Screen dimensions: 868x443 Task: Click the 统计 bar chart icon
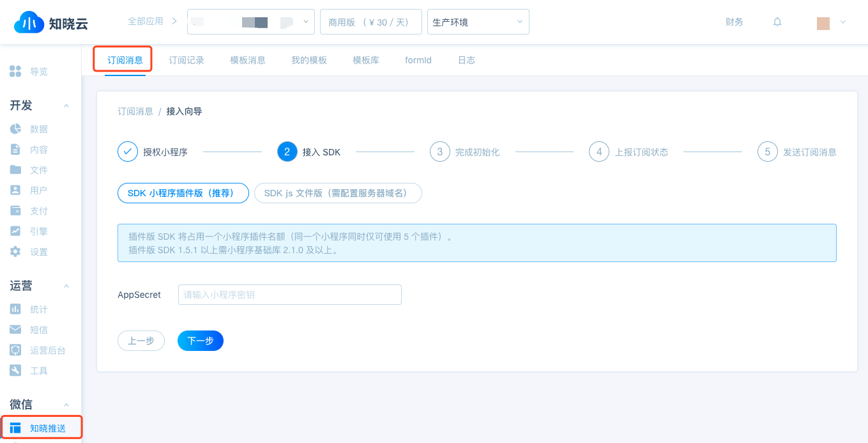(x=16, y=309)
